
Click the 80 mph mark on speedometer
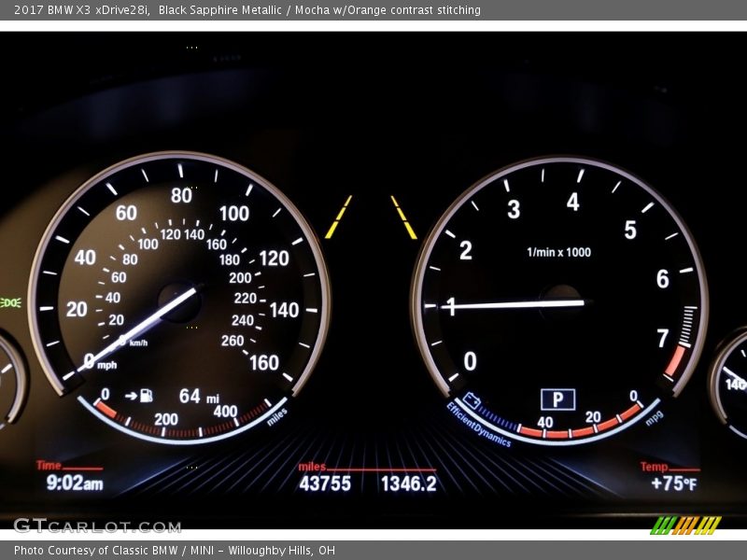point(181,196)
